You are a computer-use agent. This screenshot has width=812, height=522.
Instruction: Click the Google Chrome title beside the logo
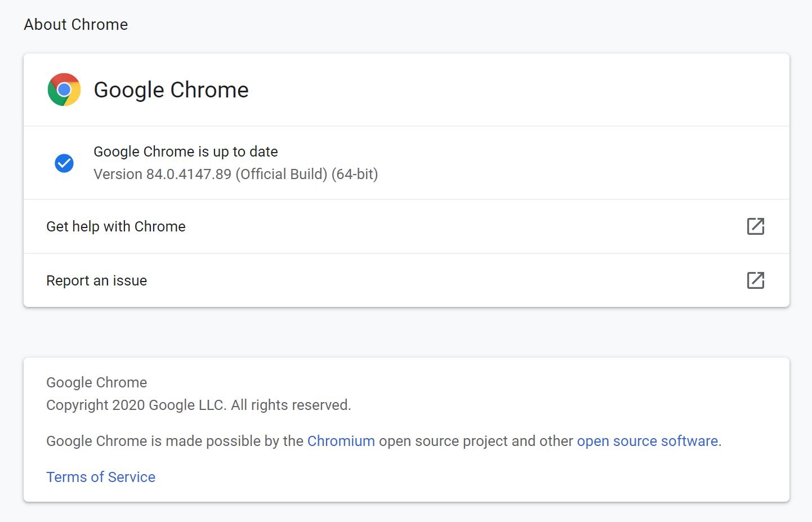(171, 90)
